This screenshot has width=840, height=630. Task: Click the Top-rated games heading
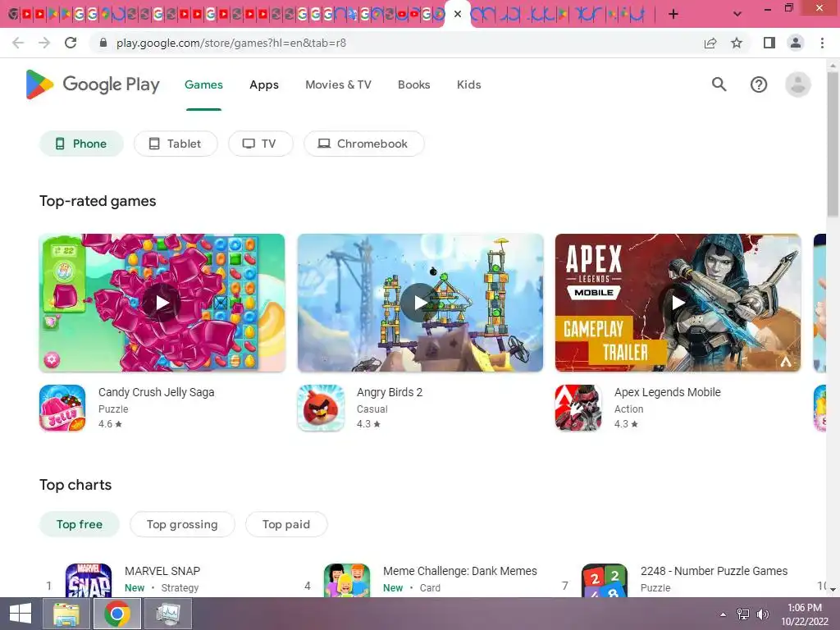coord(98,201)
